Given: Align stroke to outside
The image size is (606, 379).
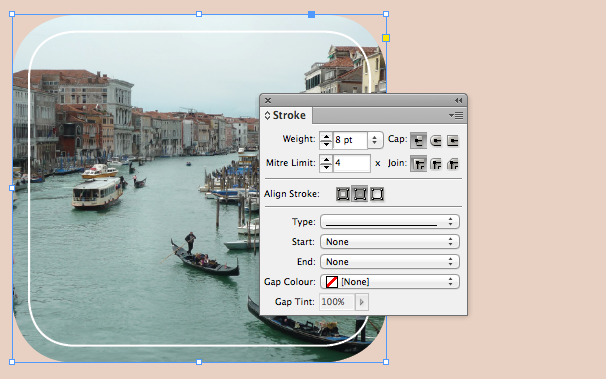Looking at the screenshot, I should (x=377, y=194).
